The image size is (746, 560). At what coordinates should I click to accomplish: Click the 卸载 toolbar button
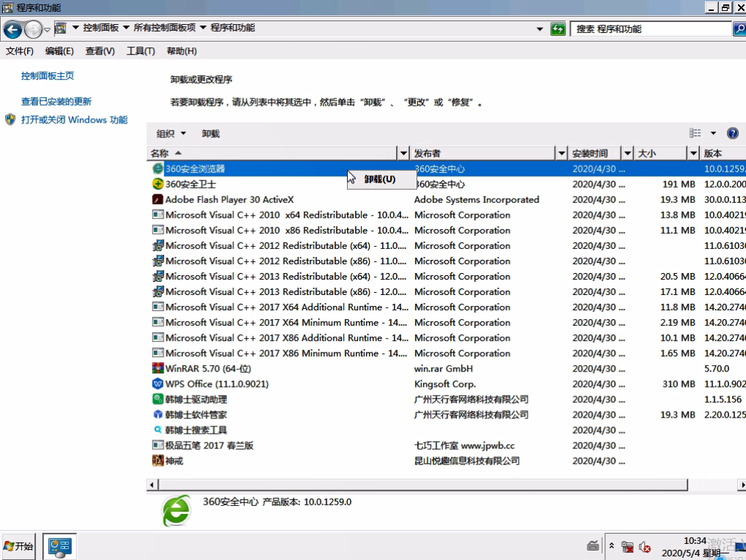210,134
